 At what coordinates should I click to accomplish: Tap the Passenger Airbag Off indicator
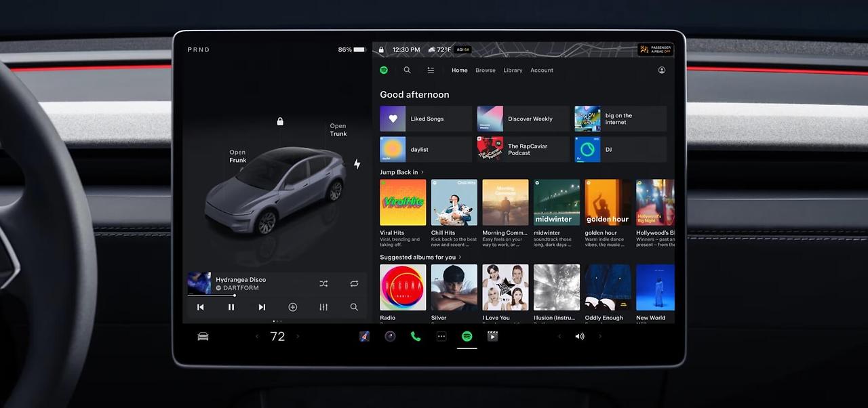pyautogui.click(x=656, y=49)
